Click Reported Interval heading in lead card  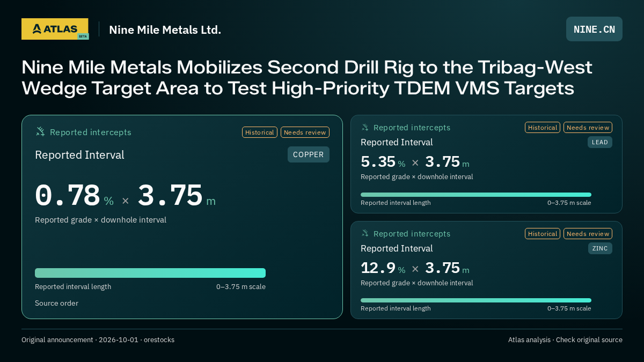(397, 142)
